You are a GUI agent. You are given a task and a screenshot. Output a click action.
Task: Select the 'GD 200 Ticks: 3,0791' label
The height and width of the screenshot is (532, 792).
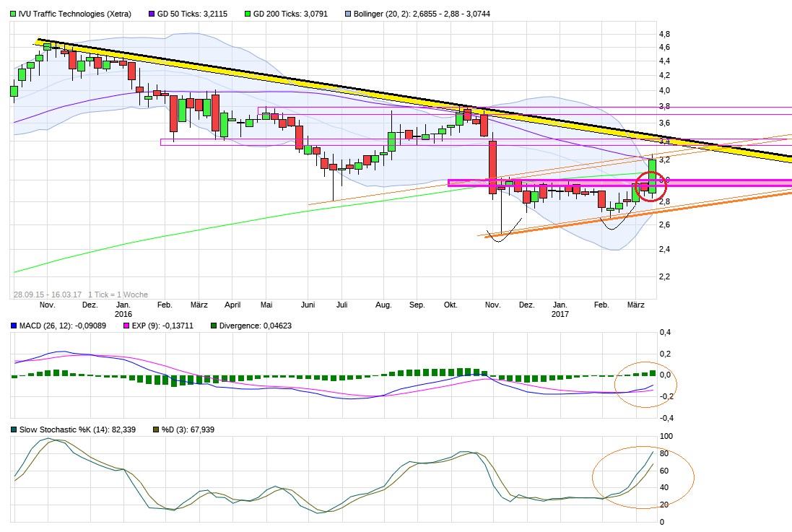pyautogui.click(x=290, y=14)
